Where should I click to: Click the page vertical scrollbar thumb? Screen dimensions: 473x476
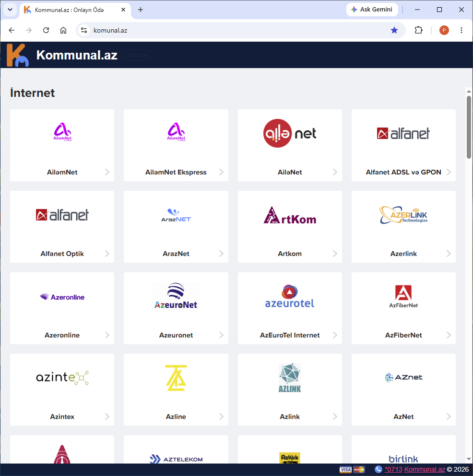coord(469,127)
